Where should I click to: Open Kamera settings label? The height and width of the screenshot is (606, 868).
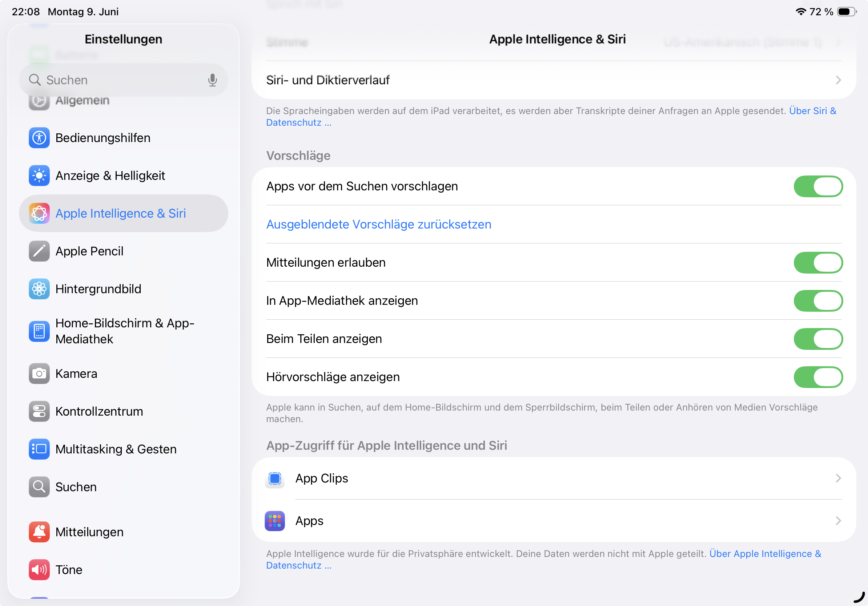tap(76, 373)
